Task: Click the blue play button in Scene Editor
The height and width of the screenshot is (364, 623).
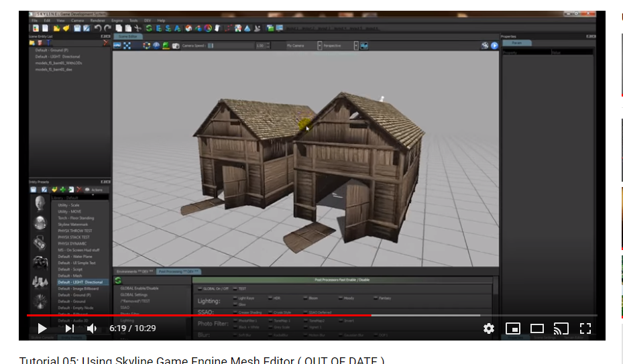Action: click(x=494, y=46)
